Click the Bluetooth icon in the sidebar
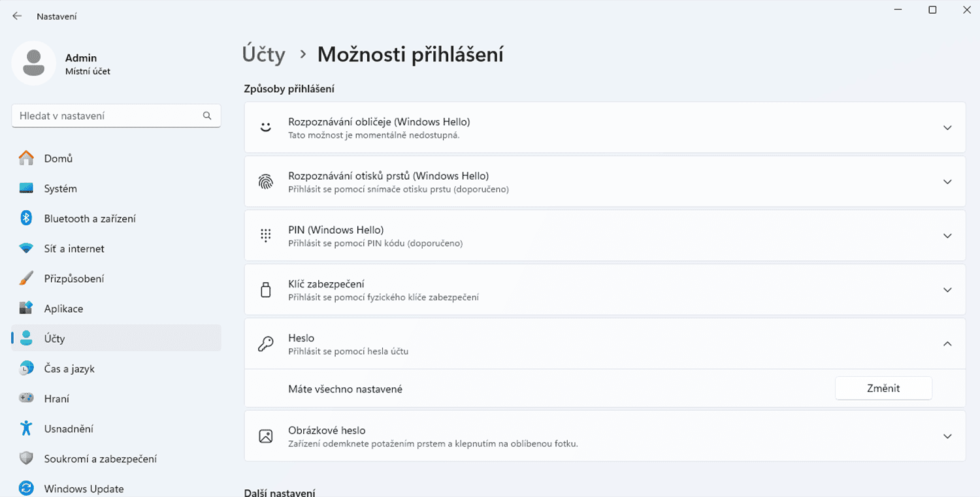 (26, 219)
